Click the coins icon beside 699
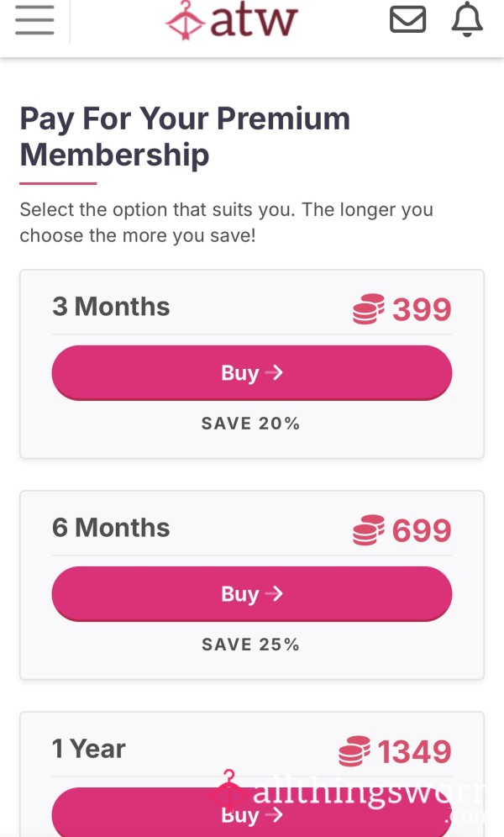The height and width of the screenshot is (837, 504). click(369, 530)
